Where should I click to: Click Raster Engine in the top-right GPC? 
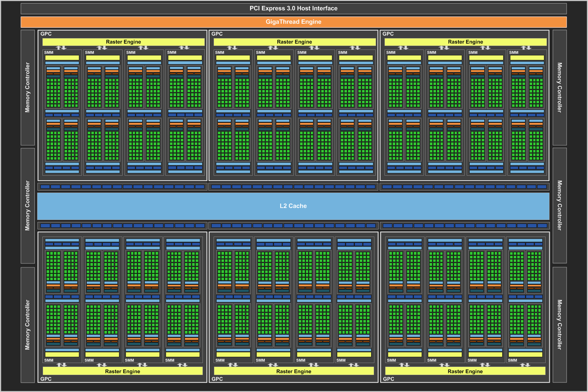point(465,42)
